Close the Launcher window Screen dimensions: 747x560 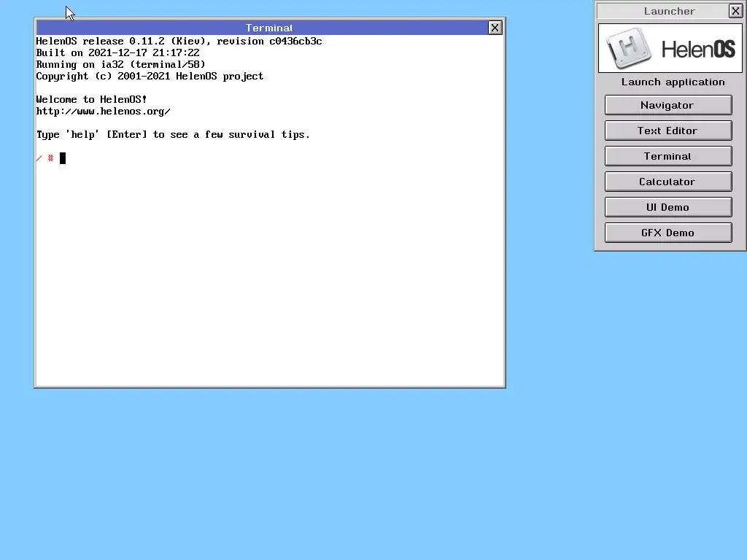point(735,11)
